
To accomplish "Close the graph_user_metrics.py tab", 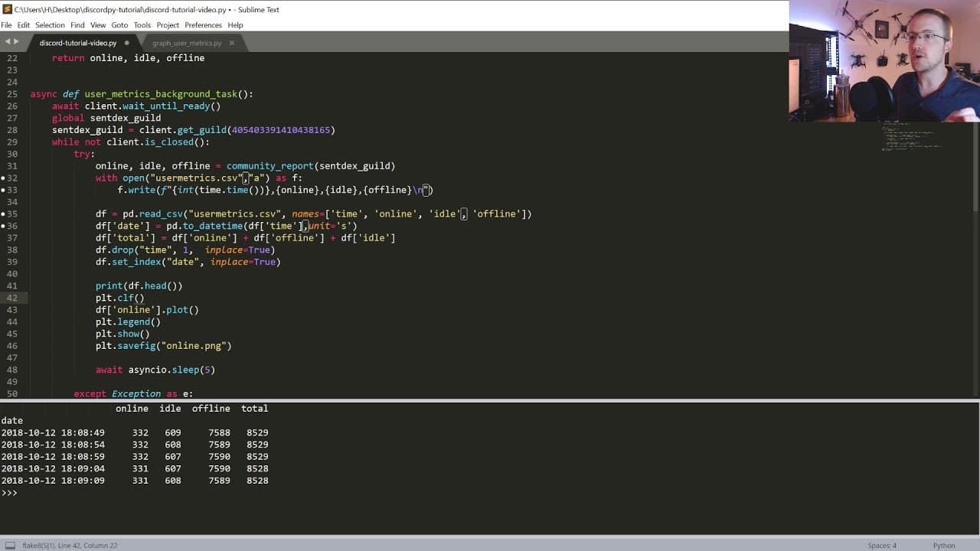I will pyautogui.click(x=232, y=43).
